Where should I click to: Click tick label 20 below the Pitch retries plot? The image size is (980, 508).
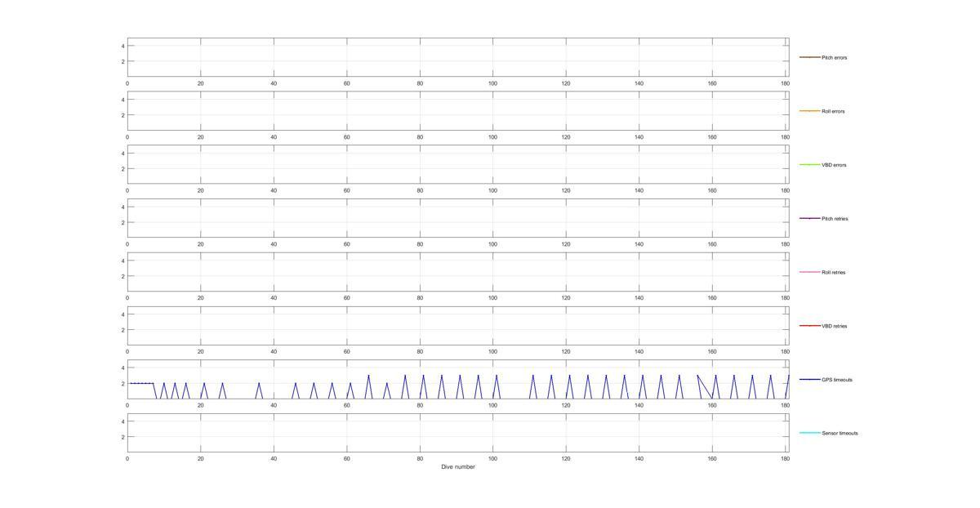200,244
